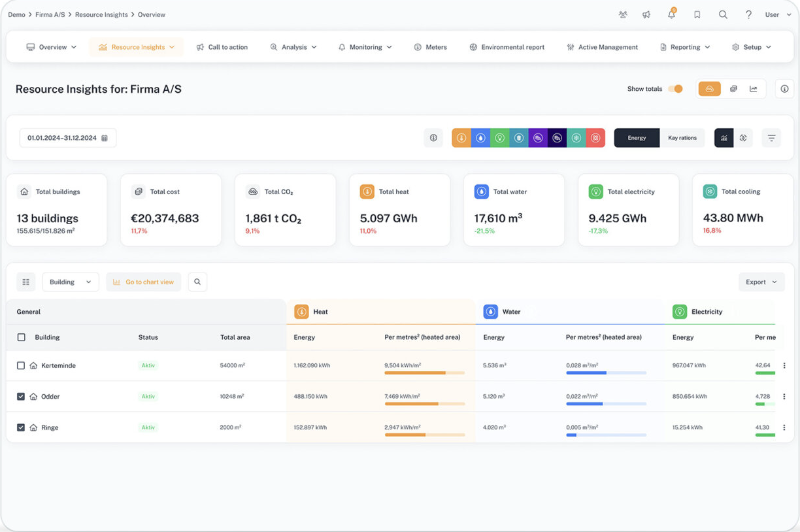Go to the Meters menu item
The width and height of the screenshot is (800, 532).
tap(431, 47)
